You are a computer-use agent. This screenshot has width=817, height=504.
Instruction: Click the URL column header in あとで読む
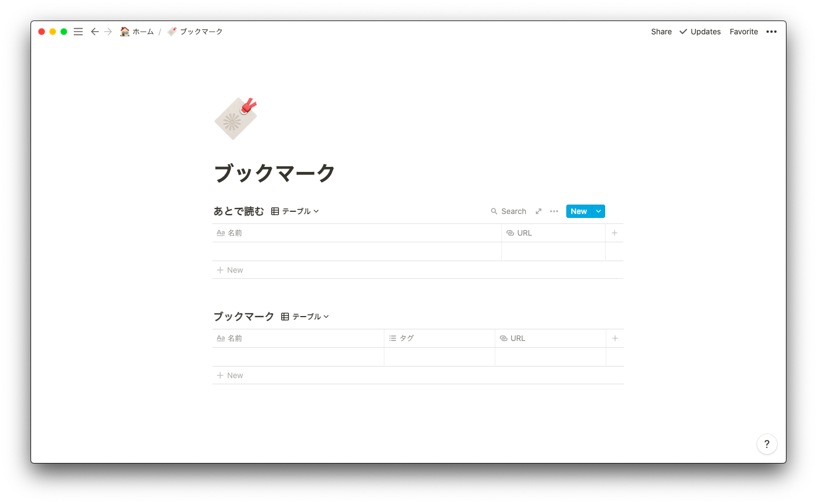[553, 233]
